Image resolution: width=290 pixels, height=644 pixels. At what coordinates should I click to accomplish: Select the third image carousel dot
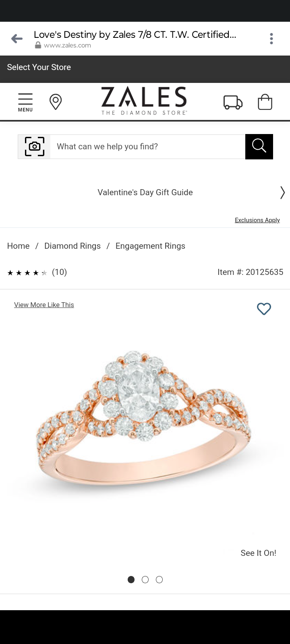(159, 580)
